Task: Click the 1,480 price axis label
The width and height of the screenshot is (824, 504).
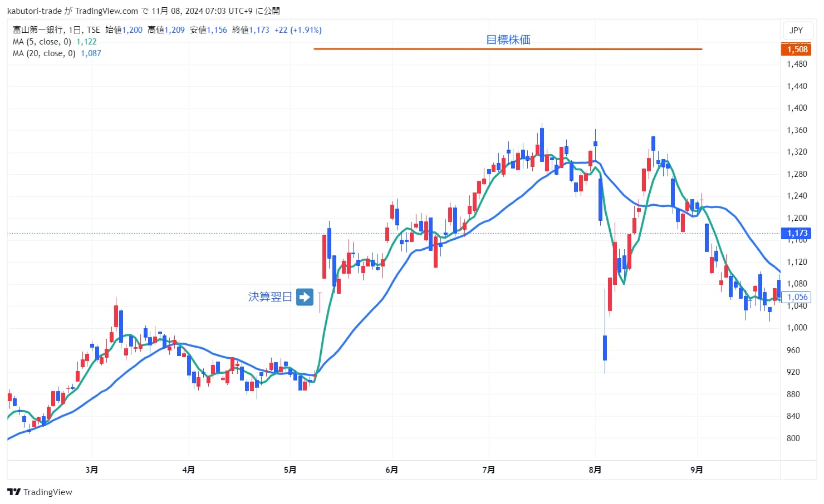Action: (797, 64)
